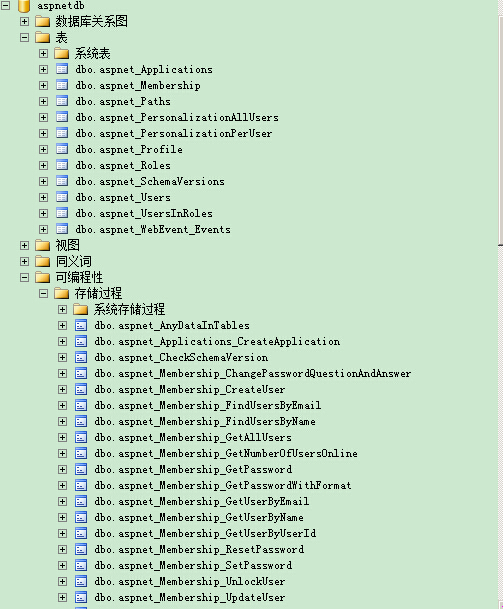Image resolution: width=503 pixels, height=609 pixels.
Task: Click the table icon of dbo.aspnet_Membership
Action: pyautogui.click(x=62, y=85)
